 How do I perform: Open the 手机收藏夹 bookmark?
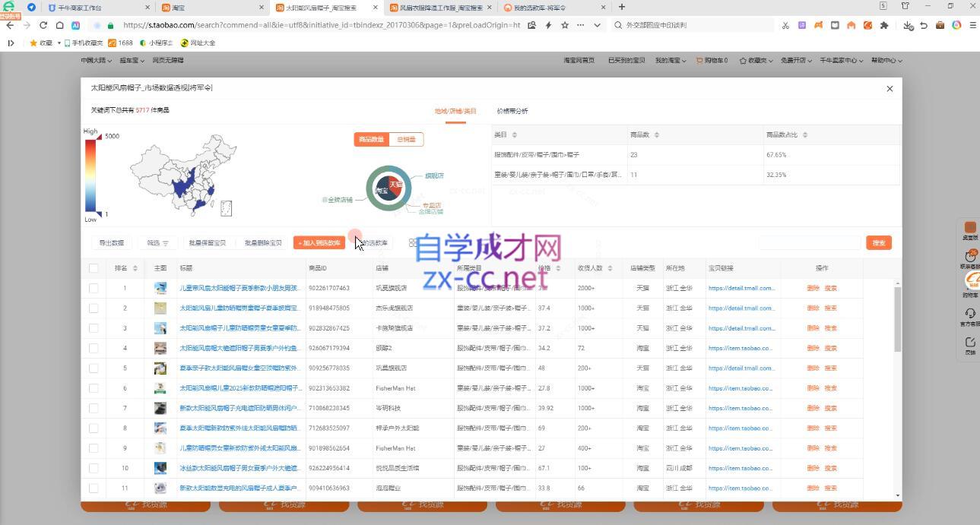tap(84, 43)
